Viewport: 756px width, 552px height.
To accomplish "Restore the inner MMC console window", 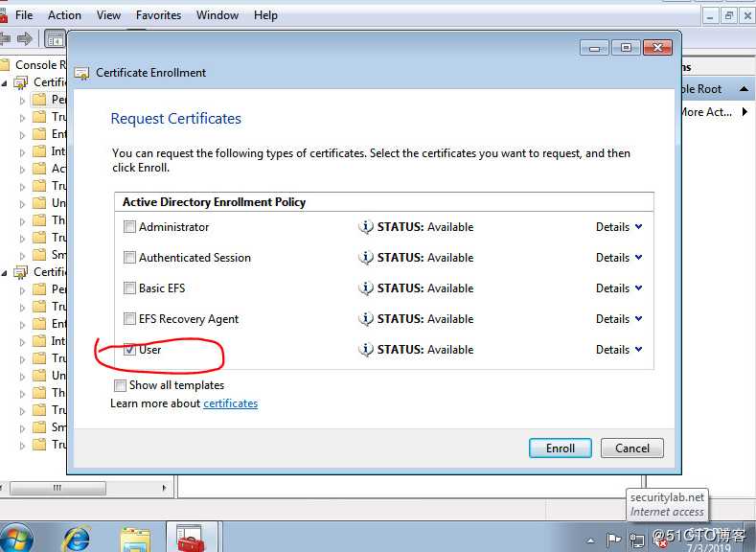I will coord(728,16).
